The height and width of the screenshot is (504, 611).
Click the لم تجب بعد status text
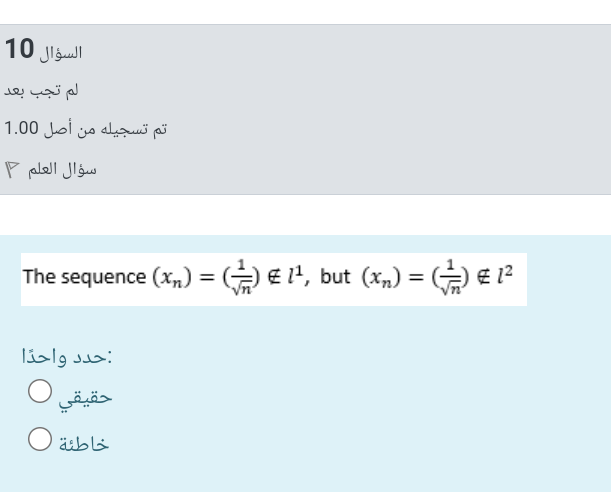click(41, 91)
